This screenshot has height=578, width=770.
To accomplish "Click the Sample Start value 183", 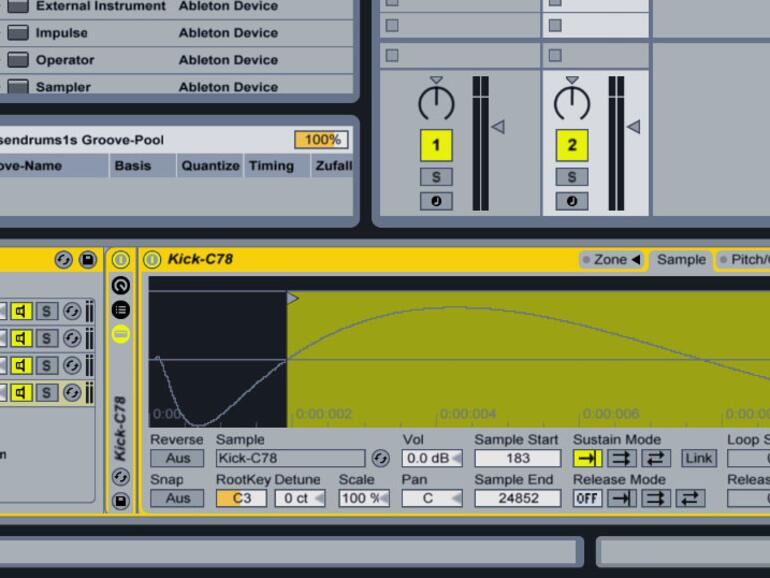I will (518, 458).
